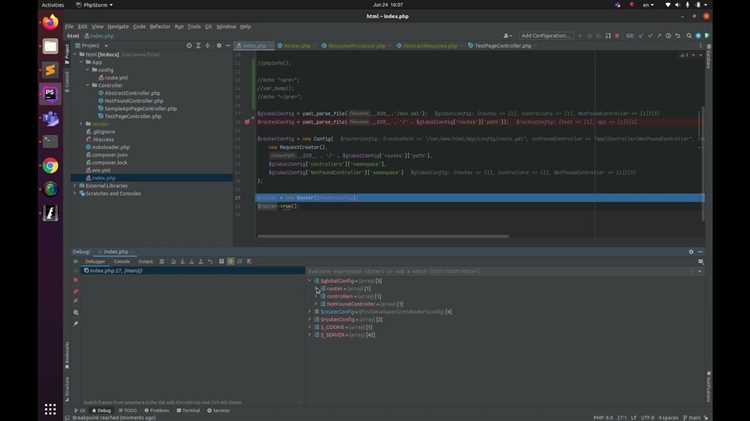Open the Terminal tool window button
The width and height of the screenshot is (750, 421).
188,410
